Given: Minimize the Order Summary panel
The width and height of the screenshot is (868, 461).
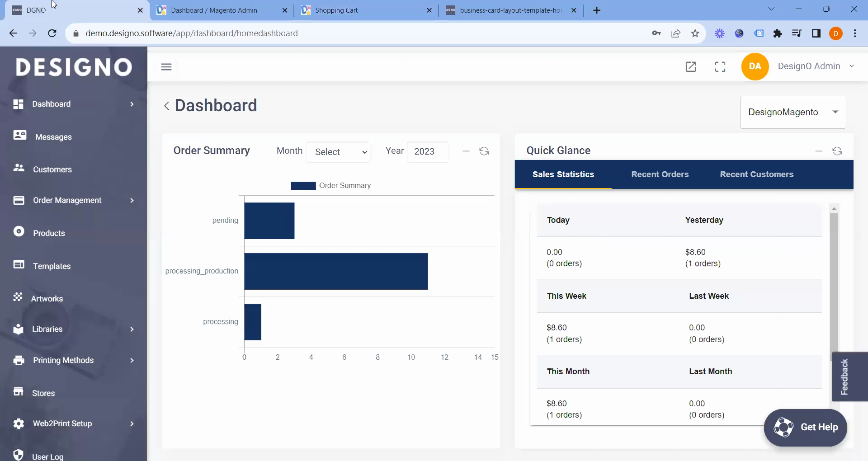Looking at the screenshot, I should click(466, 151).
